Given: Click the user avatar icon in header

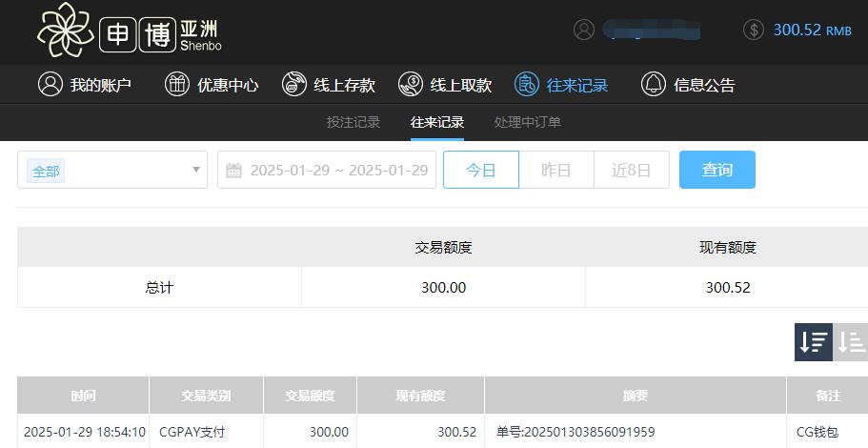Looking at the screenshot, I should [584, 30].
